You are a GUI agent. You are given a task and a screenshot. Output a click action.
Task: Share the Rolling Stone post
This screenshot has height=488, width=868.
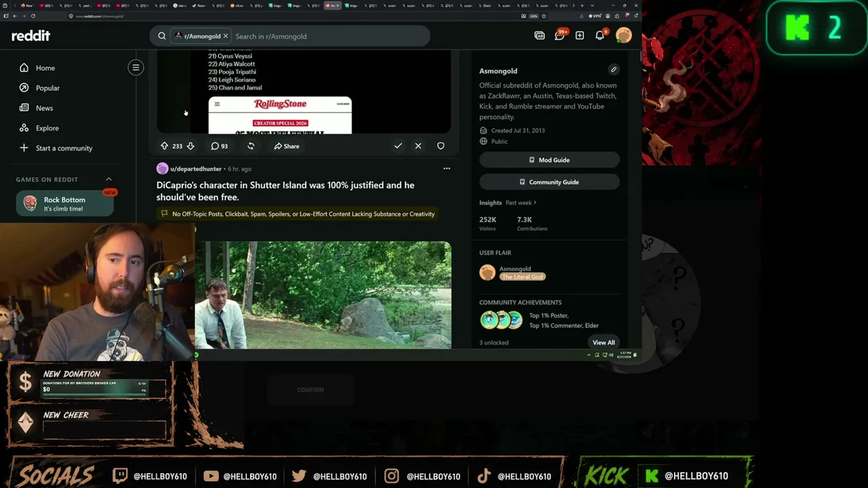coord(286,146)
